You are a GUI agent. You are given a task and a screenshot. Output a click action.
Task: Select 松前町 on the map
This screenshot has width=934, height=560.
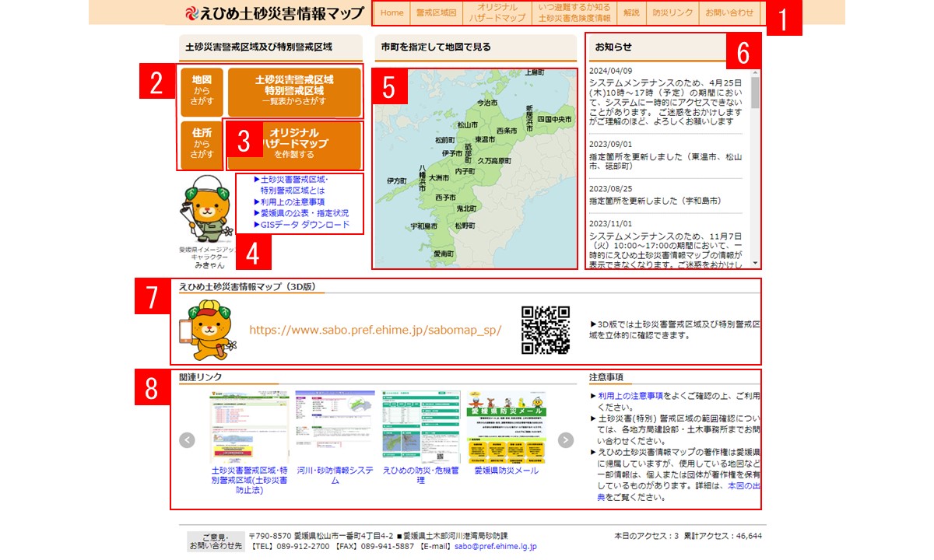click(x=447, y=140)
